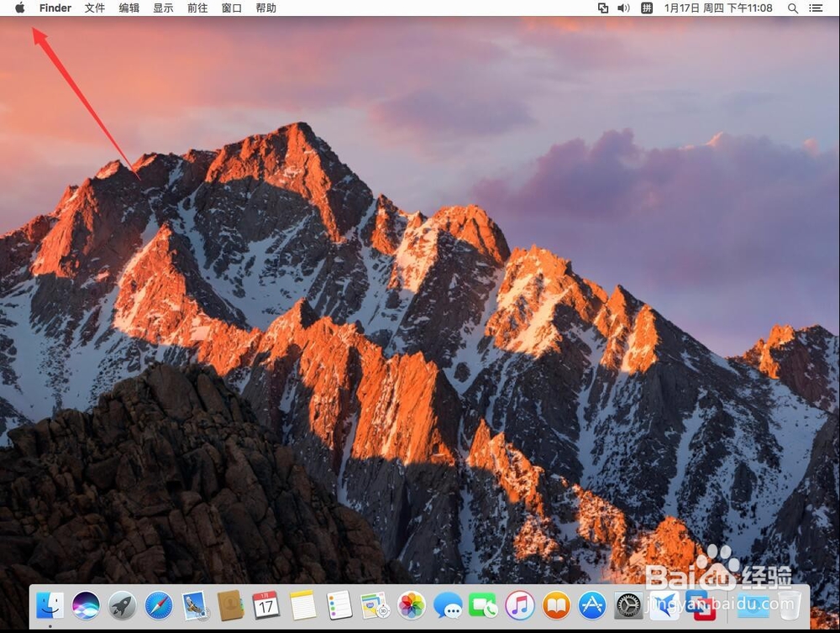Open the yellow Notes app in Dock

(x=303, y=605)
